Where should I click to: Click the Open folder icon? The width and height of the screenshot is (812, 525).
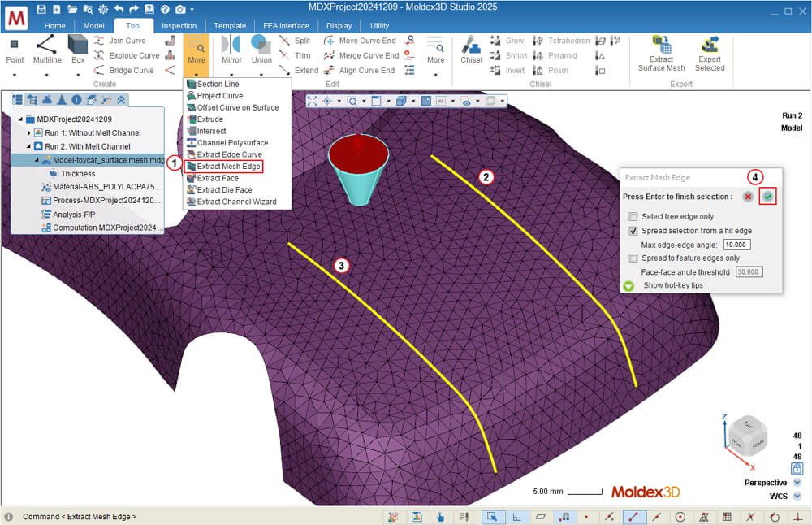72,9
